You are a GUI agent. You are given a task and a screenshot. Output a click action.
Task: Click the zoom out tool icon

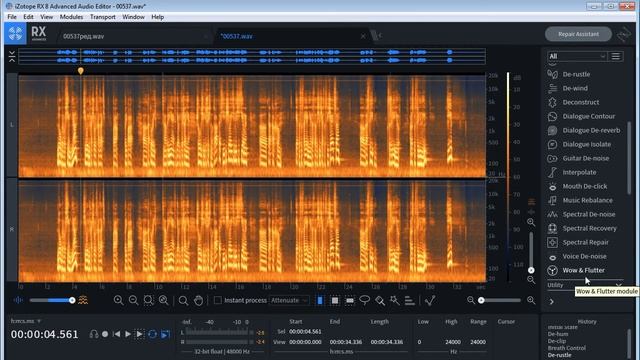tap(133, 300)
